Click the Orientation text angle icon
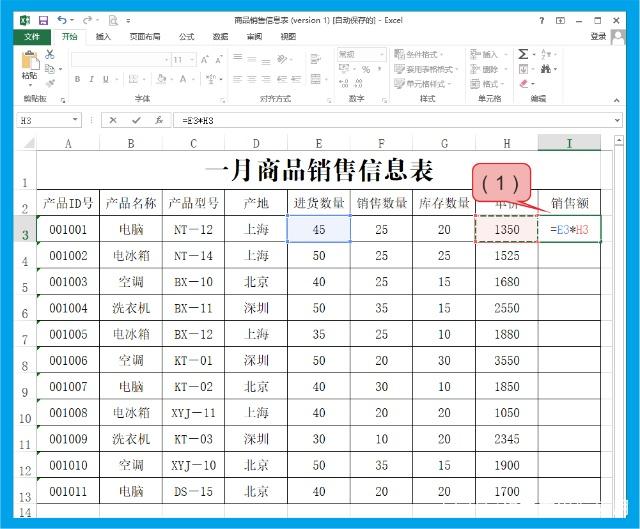Image resolution: width=640 pixels, height=529 pixels. (282, 59)
